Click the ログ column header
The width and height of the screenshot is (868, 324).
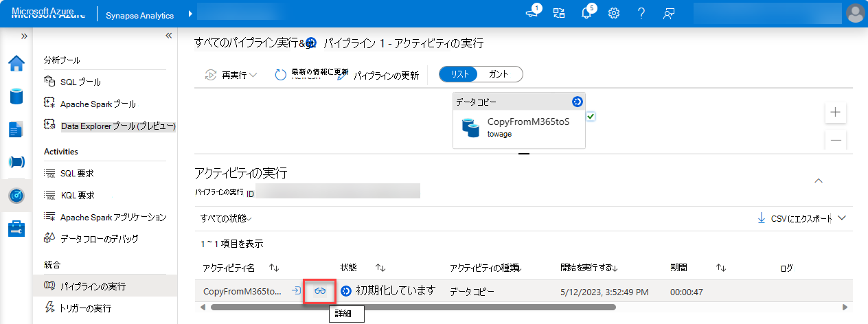pyautogui.click(x=787, y=267)
